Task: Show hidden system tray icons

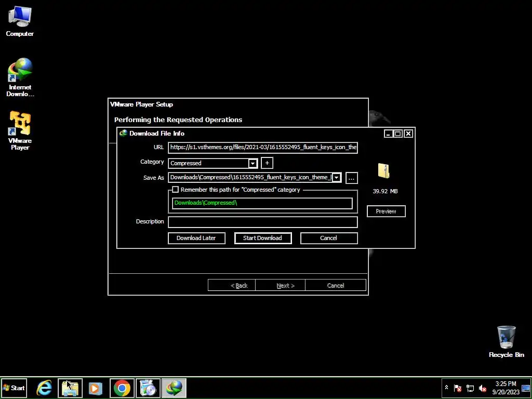Action: (x=446, y=388)
